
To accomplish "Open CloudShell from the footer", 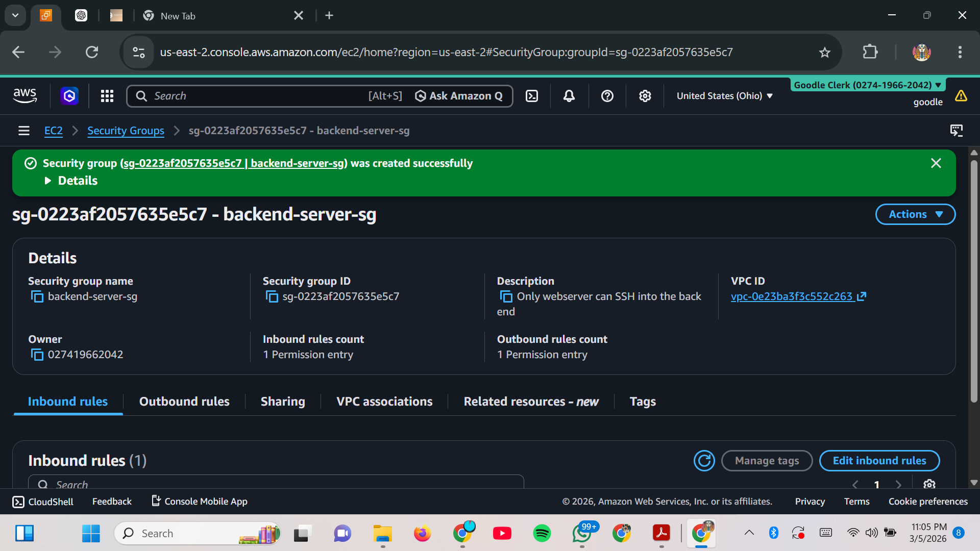I will pos(43,502).
